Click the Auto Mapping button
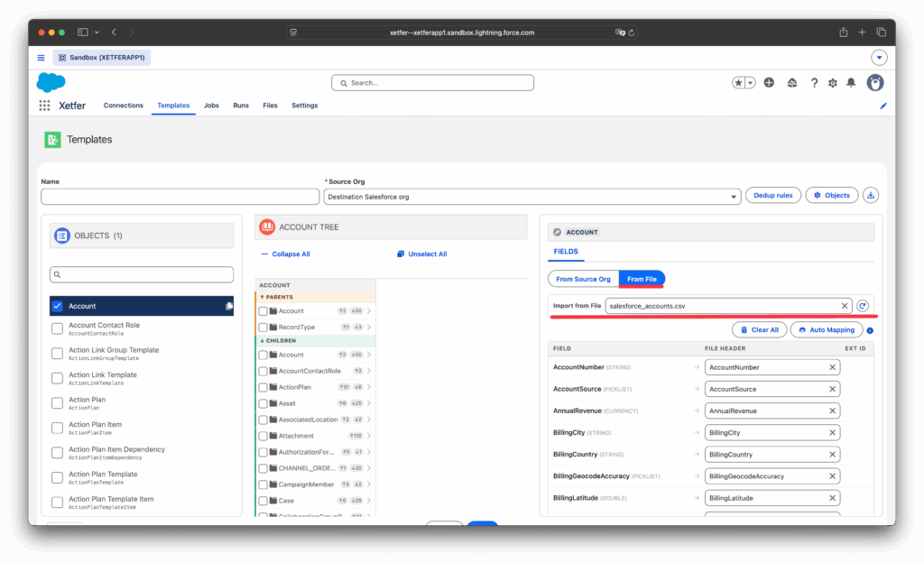 [x=827, y=330]
